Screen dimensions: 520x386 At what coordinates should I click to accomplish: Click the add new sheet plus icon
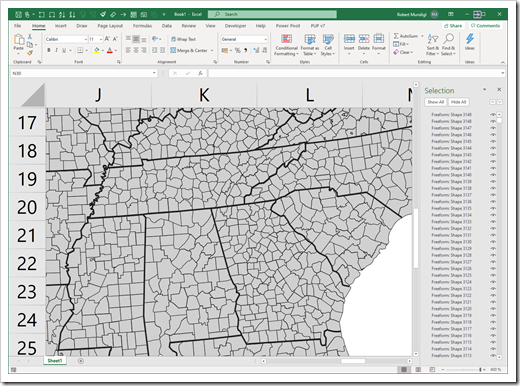(x=81, y=361)
